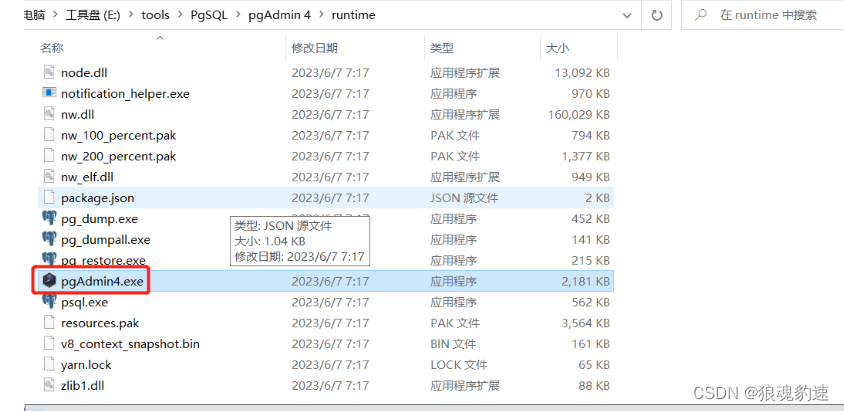Screen dimensions: 844x411
Task: Click the 13,092 KB size of node.dll
Action: [x=582, y=73]
